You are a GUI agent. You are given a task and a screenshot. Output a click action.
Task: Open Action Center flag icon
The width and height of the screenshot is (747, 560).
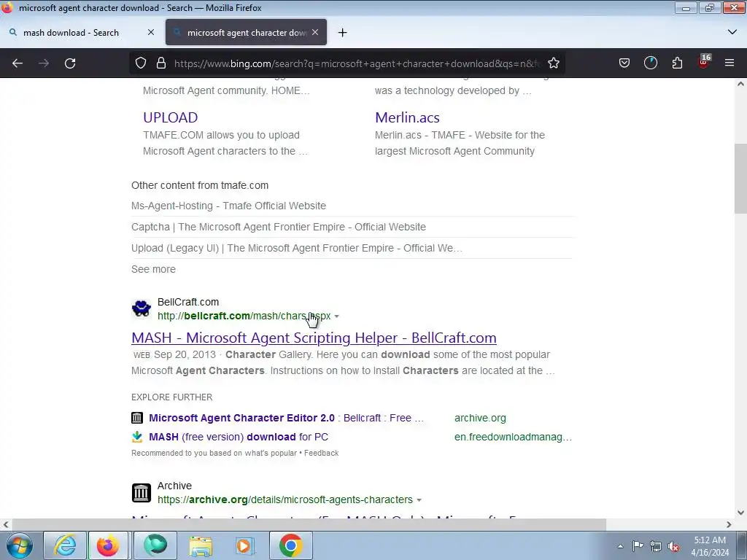638,546
